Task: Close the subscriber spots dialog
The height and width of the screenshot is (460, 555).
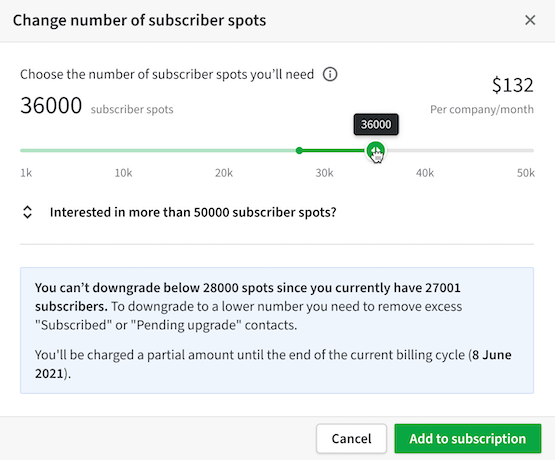Action: tap(530, 20)
